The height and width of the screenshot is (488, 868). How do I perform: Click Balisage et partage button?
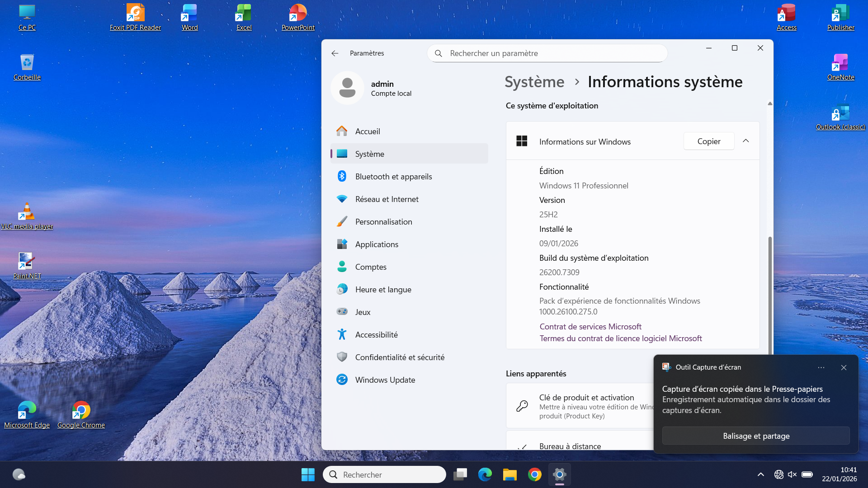756,436
